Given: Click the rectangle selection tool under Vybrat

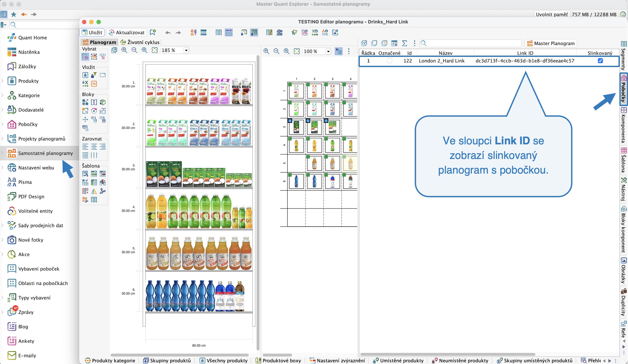Looking at the screenshot, I should tap(85, 56).
